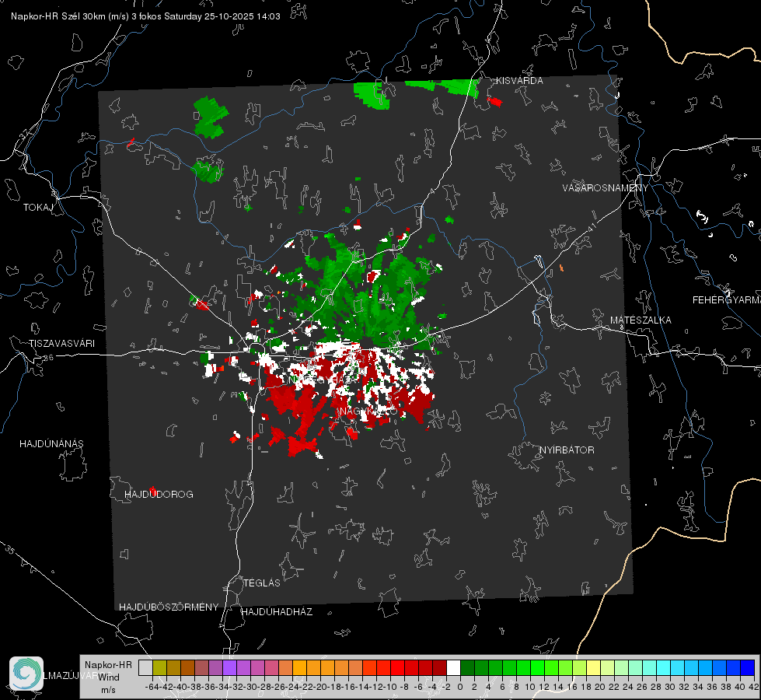Click the violet swatch between -34 and -32
This screenshot has width=761, height=700.
point(229,667)
